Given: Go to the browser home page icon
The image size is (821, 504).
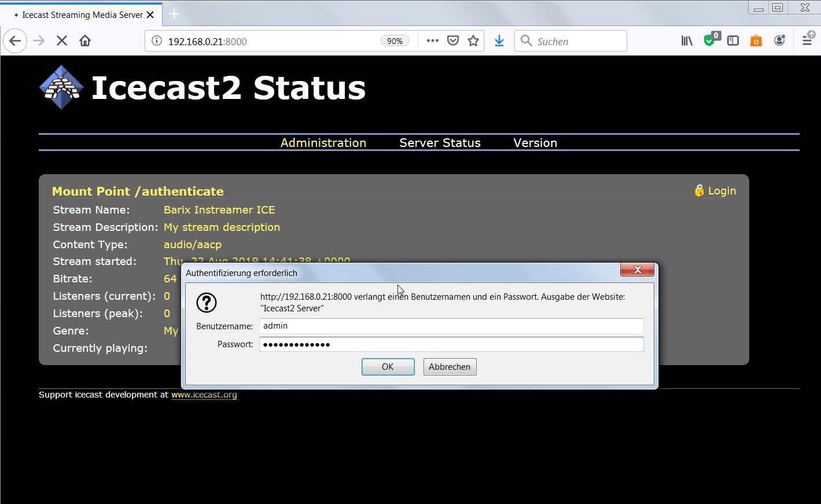Looking at the screenshot, I should point(85,41).
